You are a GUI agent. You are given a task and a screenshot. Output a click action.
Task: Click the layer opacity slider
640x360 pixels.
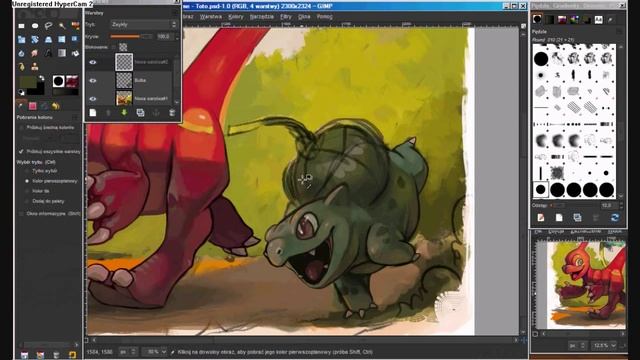pyautogui.click(x=131, y=36)
